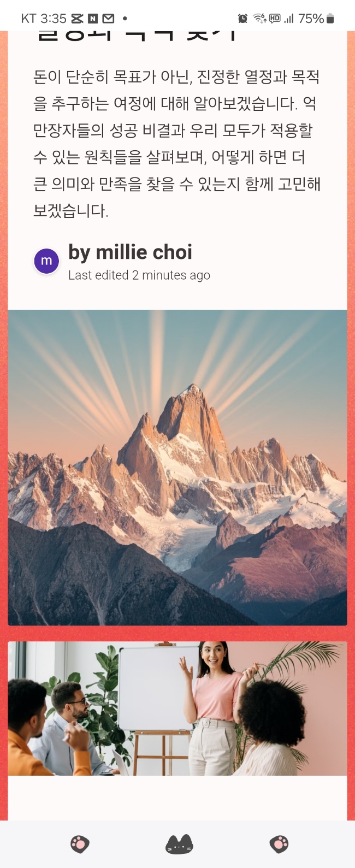Screen dimensions: 355x868
Task: Tap 'Last edited 2 minutes ago' text
Action: click(139, 275)
